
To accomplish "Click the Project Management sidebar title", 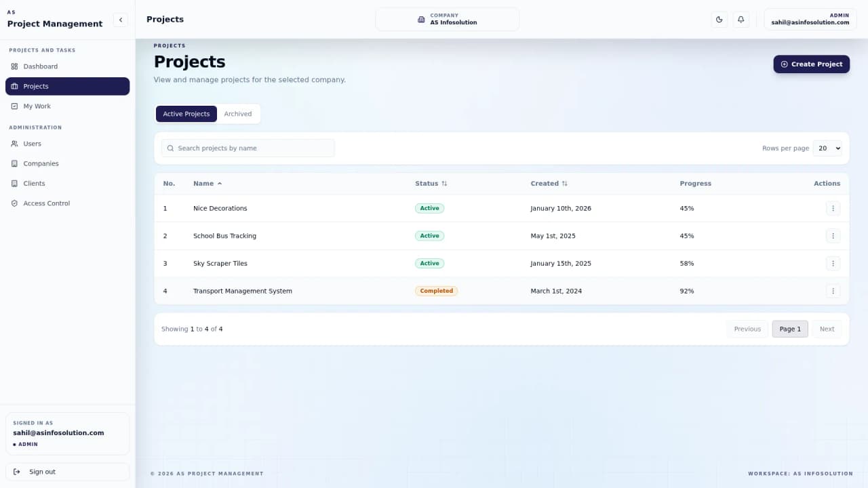I will (55, 24).
